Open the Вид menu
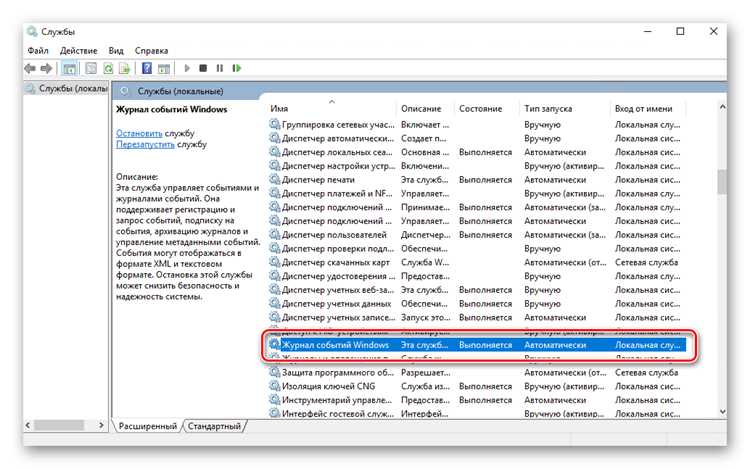750x469 pixels. pyautogui.click(x=116, y=51)
